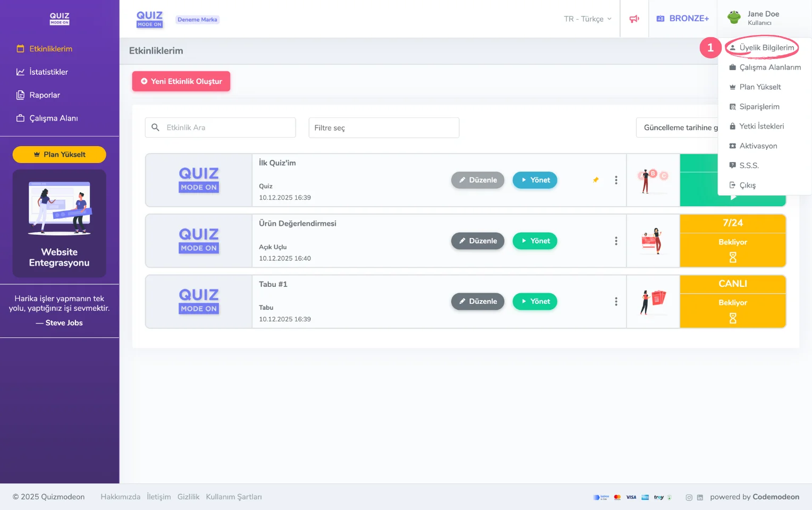
Task: Click the QUIZ MODE ON sidebar logo
Action: [x=60, y=19]
